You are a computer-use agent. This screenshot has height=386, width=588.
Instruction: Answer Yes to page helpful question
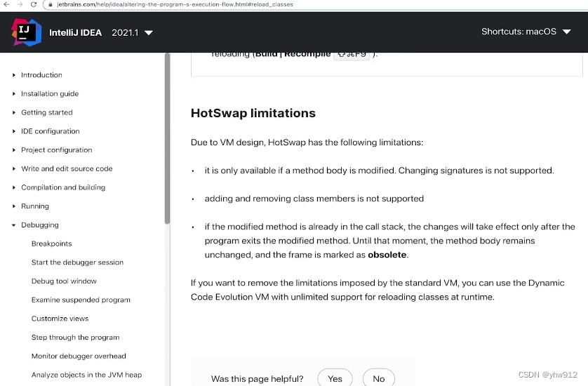335,379
